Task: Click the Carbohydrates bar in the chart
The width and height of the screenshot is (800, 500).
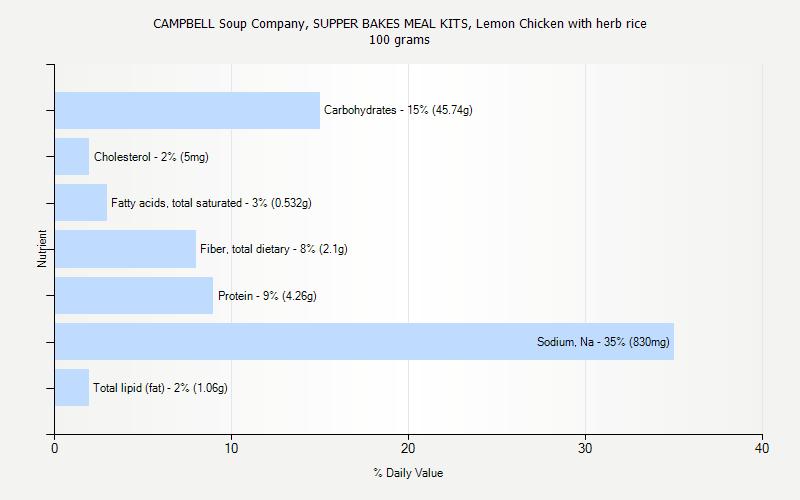Action: tap(187, 110)
